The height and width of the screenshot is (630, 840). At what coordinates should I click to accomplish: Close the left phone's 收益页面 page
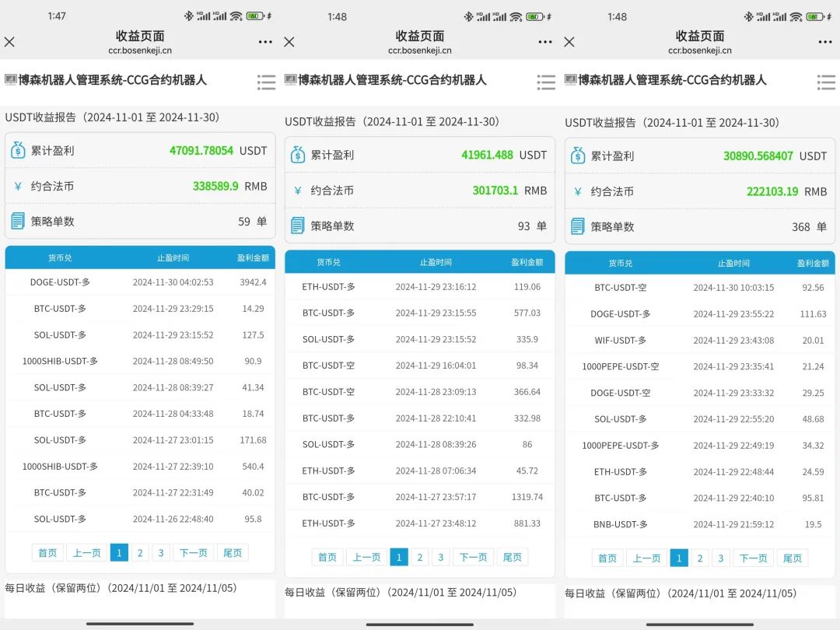(x=9, y=42)
